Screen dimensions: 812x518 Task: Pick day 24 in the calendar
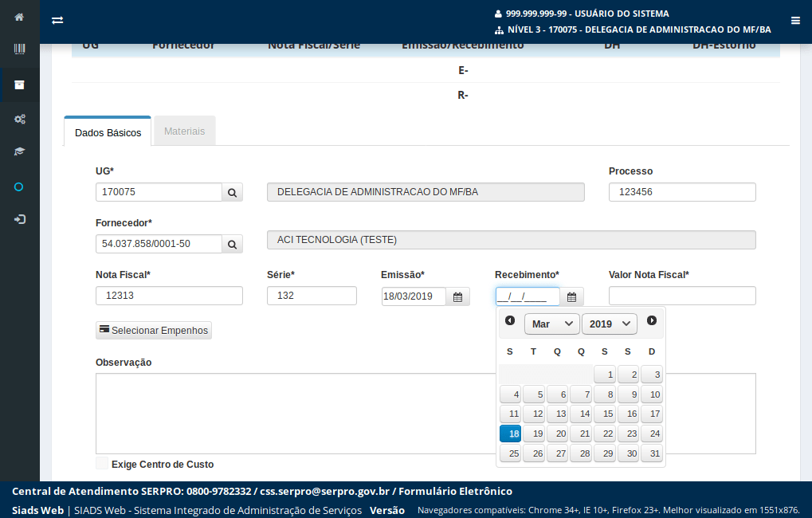652,434
